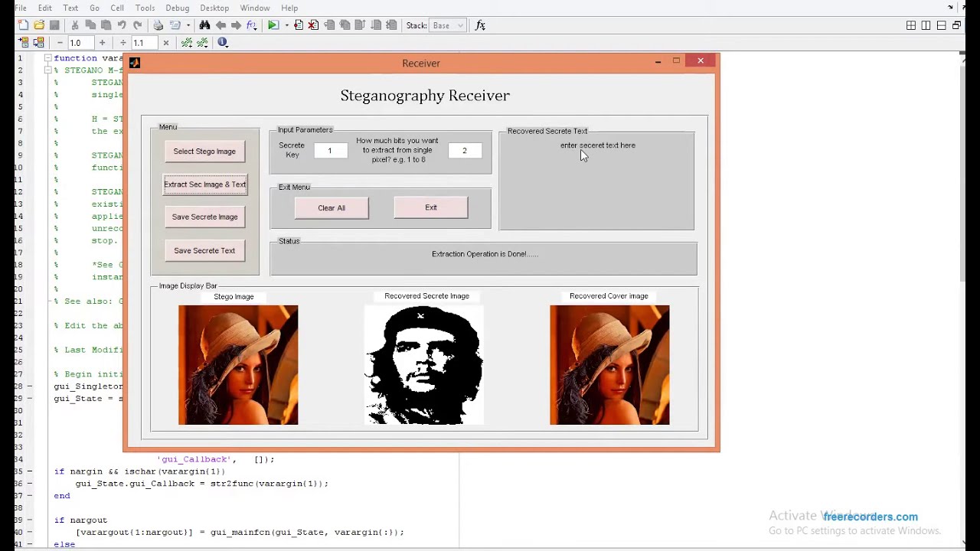Toggle breakpoint dash on line 36
Screen dimensions: 980x551
29,484
